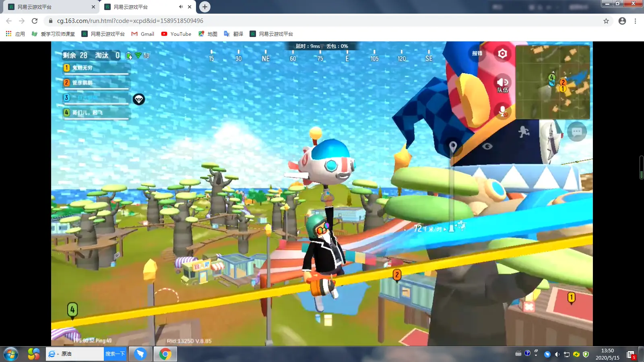This screenshot has width=644, height=362.
Task: Toggle the 队伍 team voice speaker
Action: click(x=502, y=84)
